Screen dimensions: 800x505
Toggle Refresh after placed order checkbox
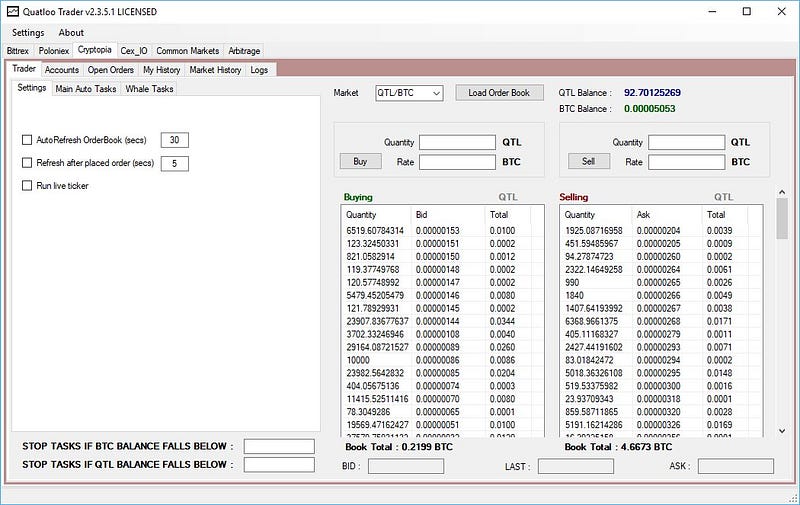click(27, 163)
